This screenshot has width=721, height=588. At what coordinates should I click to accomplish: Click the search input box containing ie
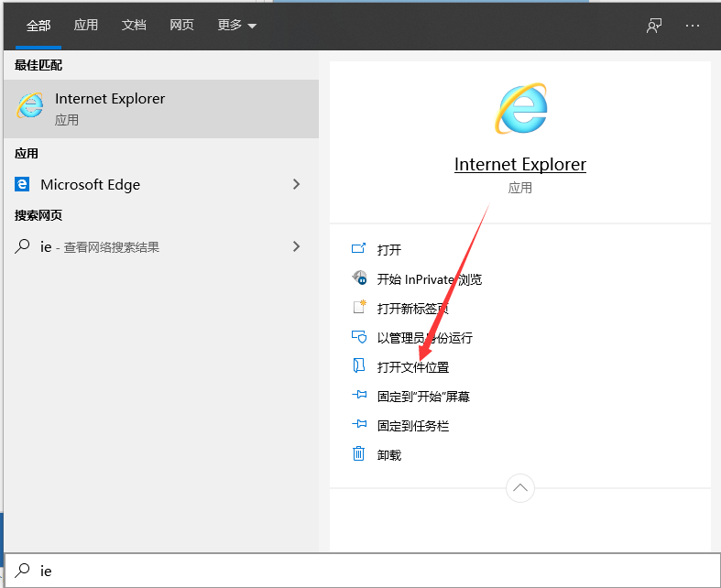pyautogui.click(x=366, y=571)
